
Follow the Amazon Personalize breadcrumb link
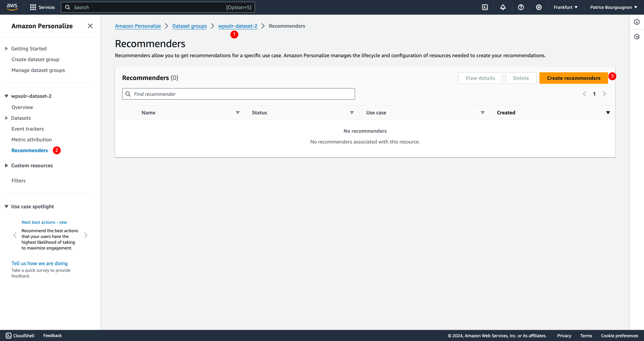[x=138, y=26]
